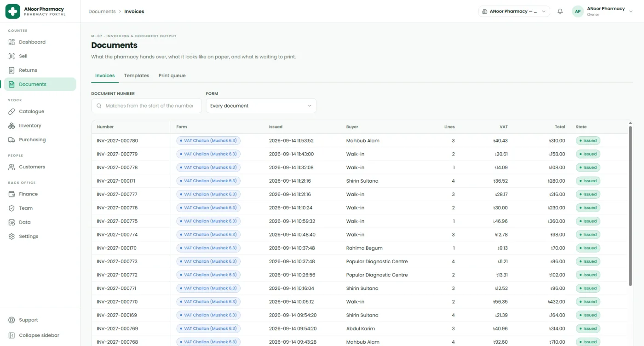Click the Buyer column header
Viewport: 644px width, 346px height.
coord(352,127)
